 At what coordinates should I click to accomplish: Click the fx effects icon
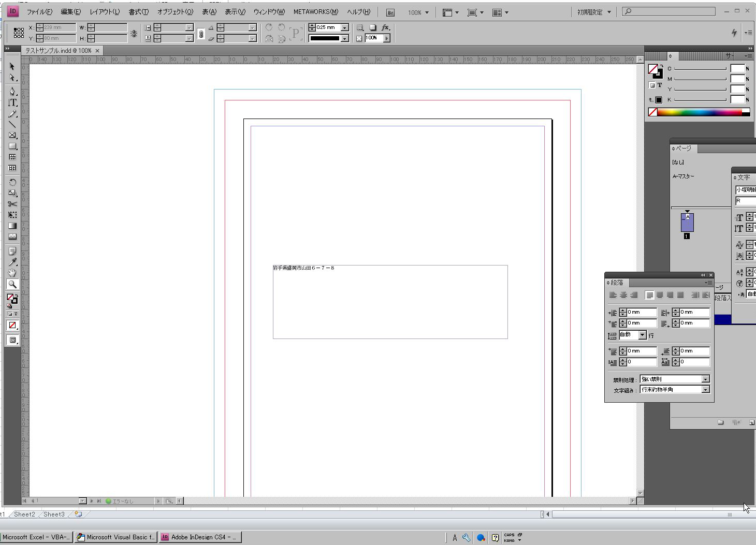click(385, 27)
